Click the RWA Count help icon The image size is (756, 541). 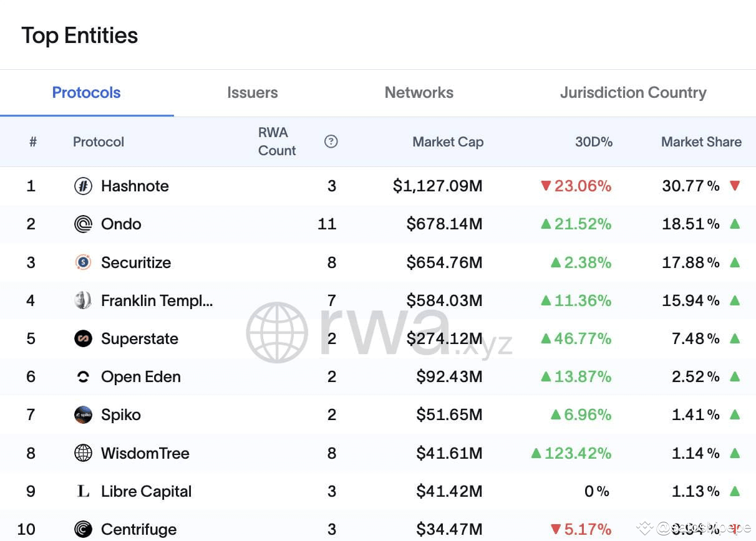pyautogui.click(x=331, y=141)
